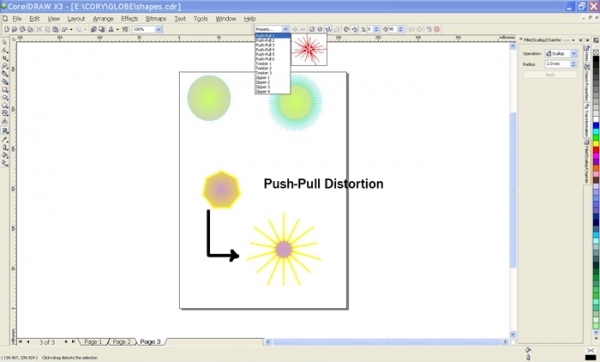Open the Effects menu
Viewport: 600px width, 362px height.
click(129, 18)
